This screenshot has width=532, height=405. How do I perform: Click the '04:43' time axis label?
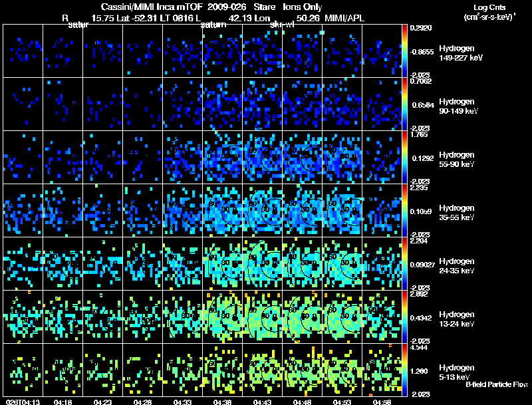(262, 402)
